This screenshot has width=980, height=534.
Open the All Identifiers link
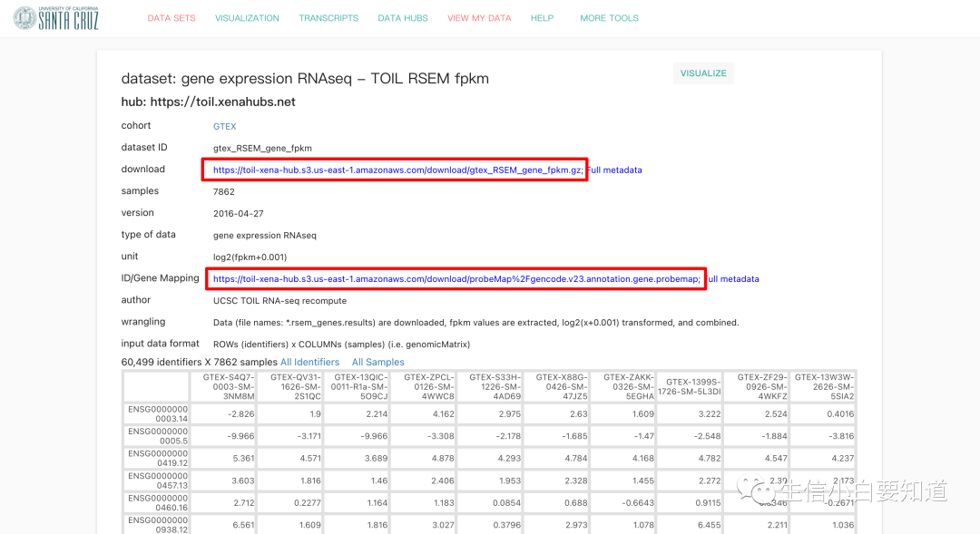coord(309,363)
